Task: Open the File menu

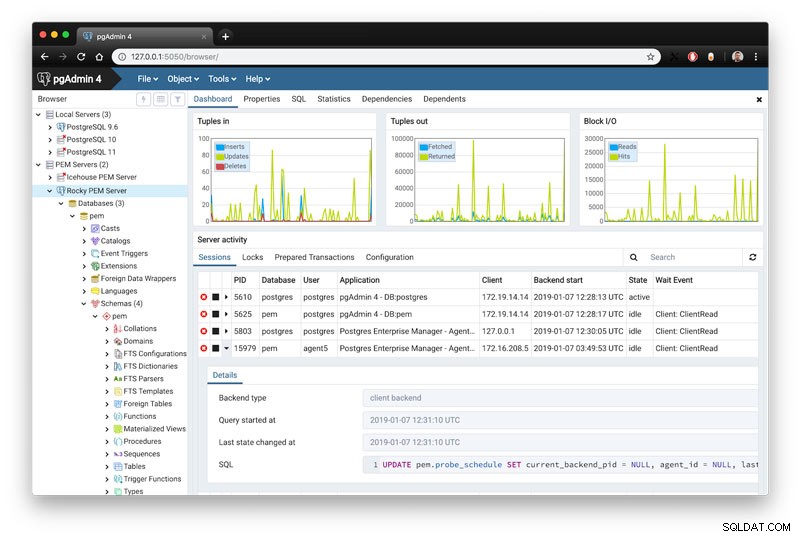Action: [x=147, y=79]
